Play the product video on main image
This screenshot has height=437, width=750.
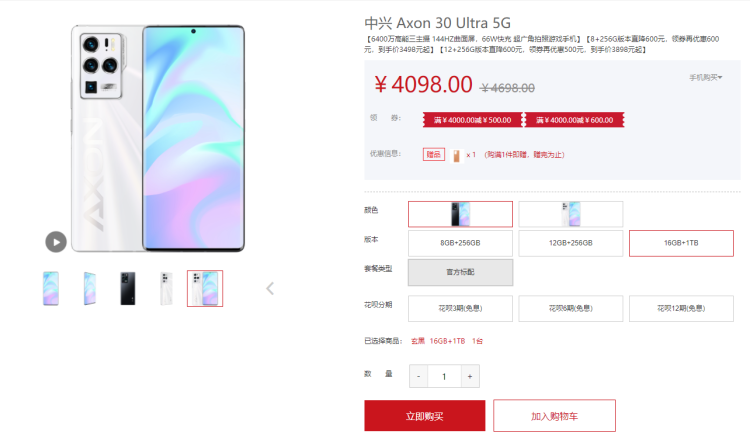[56, 242]
